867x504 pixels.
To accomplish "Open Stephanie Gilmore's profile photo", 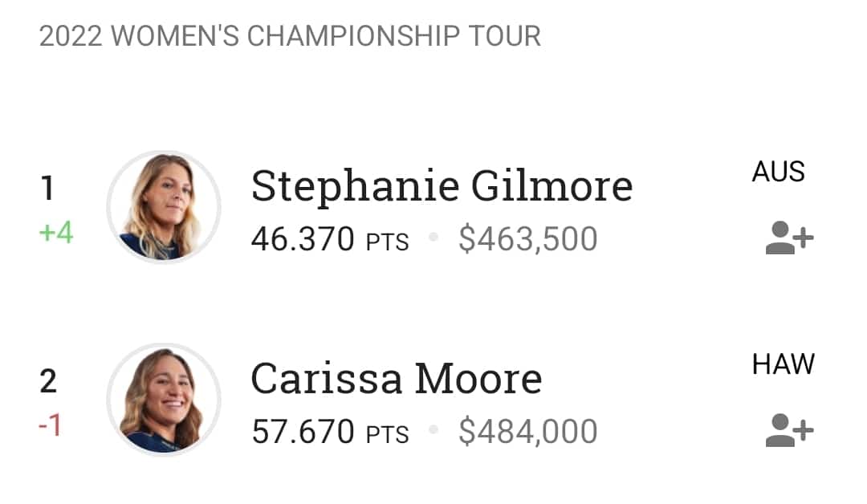I will coord(164,207).
